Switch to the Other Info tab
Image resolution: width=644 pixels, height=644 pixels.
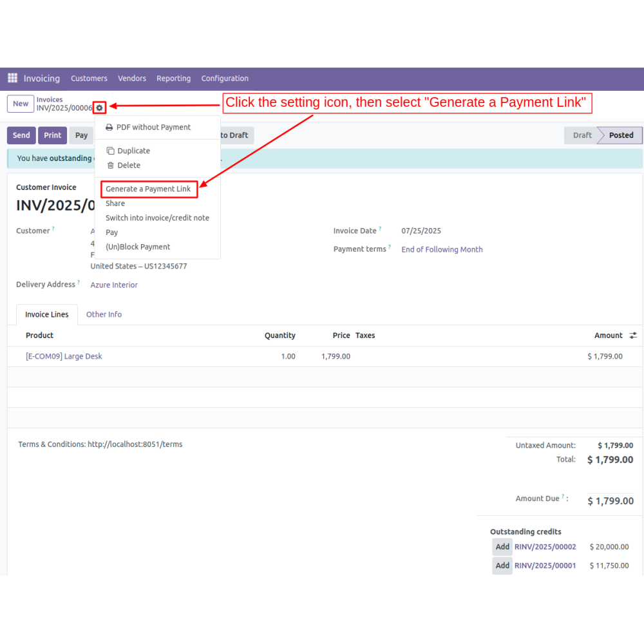point(104,314)
